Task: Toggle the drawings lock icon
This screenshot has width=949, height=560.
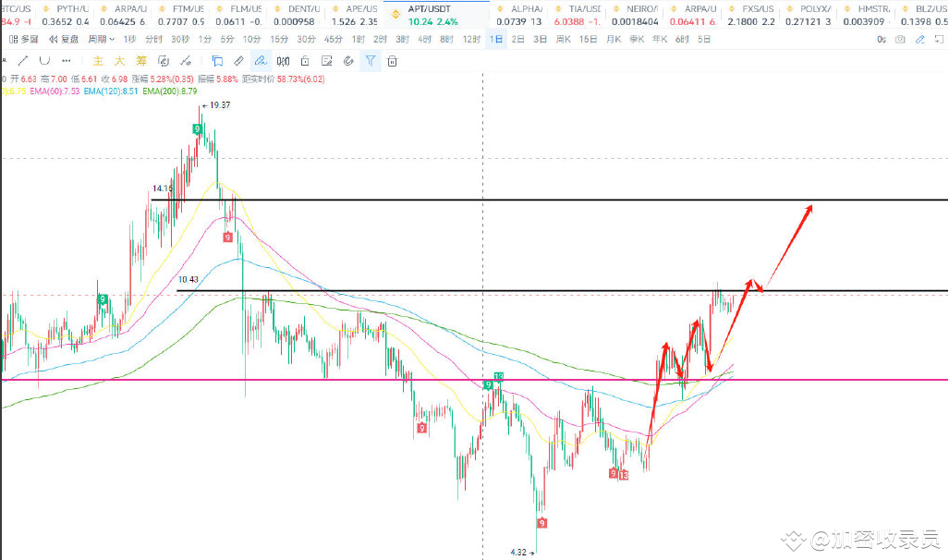Action: click(x=306, y=60)
